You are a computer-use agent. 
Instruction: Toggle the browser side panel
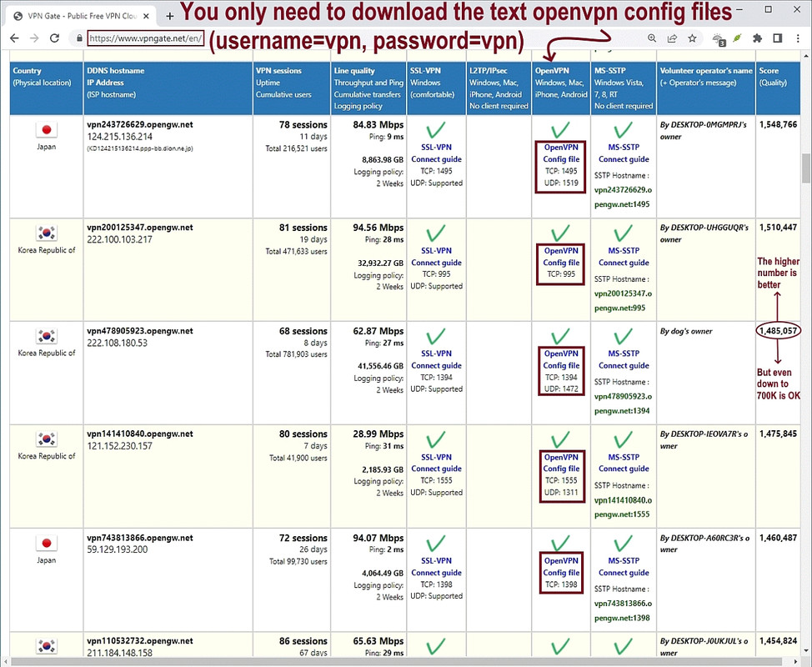pyautogui.click(x=777, y=38)
